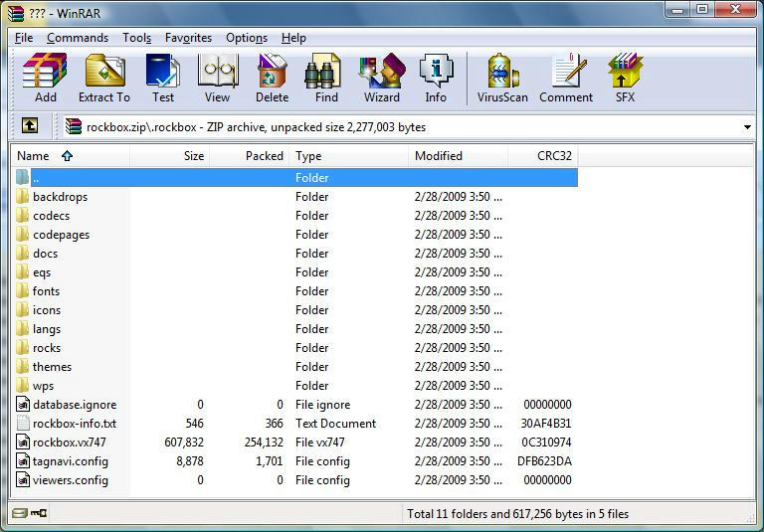Click the Extract To toolbar icon
The height and width of the screenshot is (532, 764).
[104, 78]
